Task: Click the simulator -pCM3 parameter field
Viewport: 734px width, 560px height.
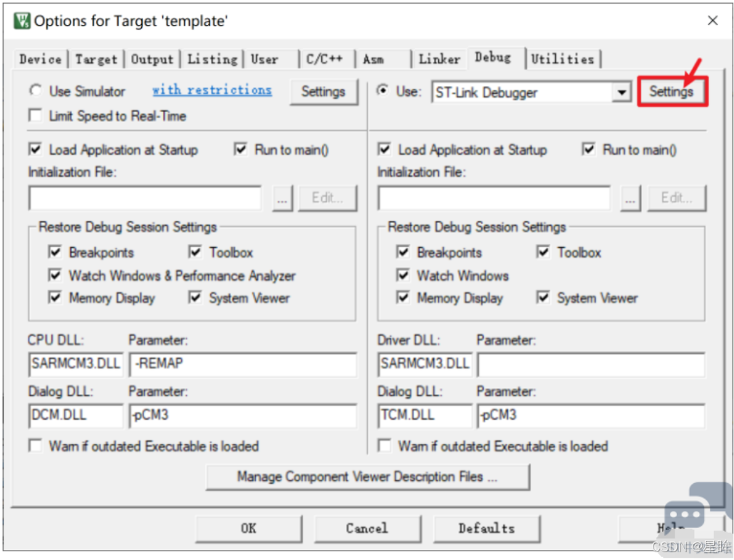Action: pos(243,415)
